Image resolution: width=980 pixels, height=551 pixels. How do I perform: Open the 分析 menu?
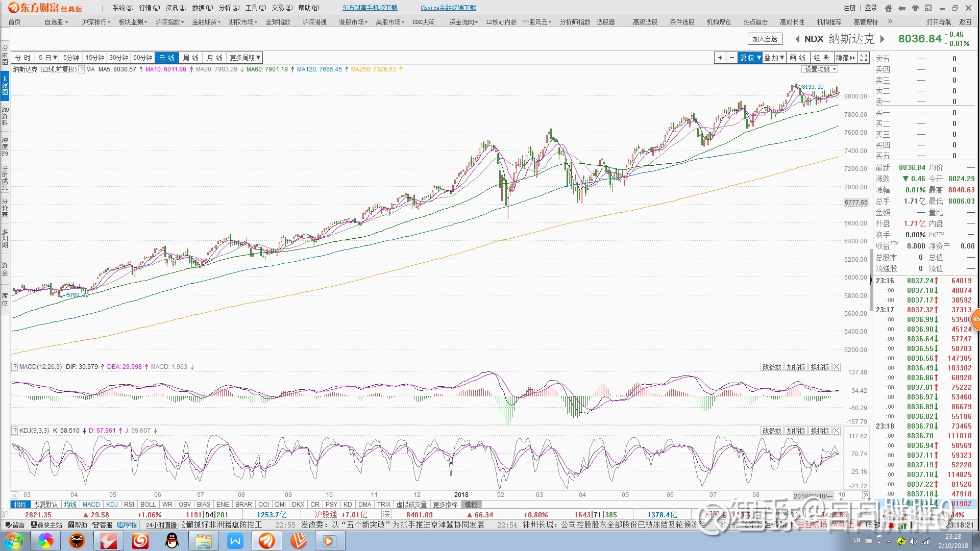point(229,8)
